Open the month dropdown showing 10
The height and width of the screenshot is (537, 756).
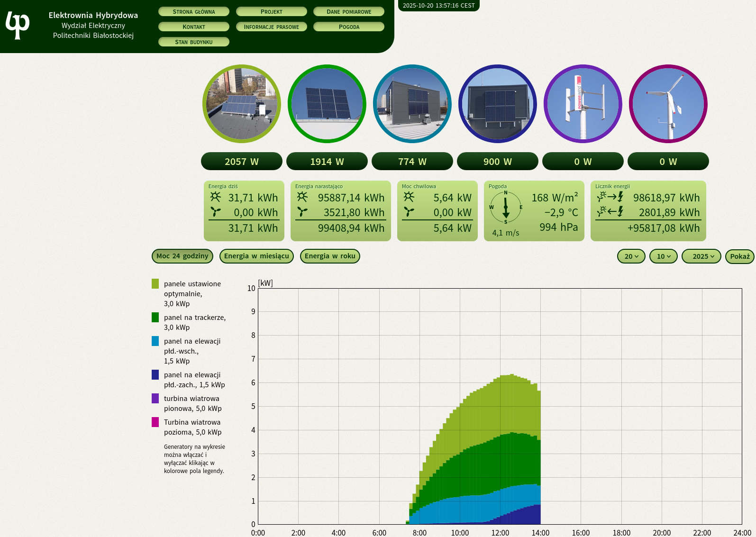pyautogui.click(x=663, y=256)
